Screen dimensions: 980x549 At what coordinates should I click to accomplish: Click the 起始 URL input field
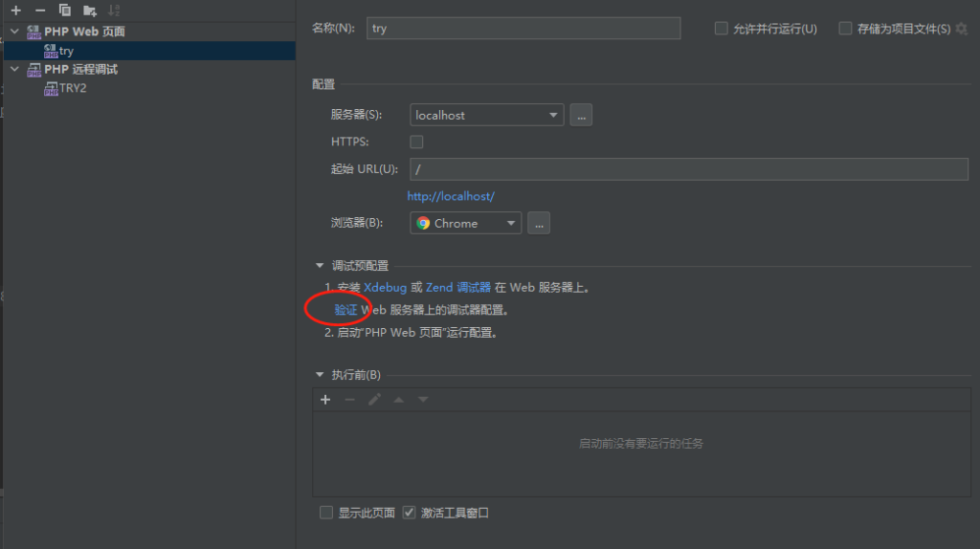pyautogui.click(x=689, y=169)
